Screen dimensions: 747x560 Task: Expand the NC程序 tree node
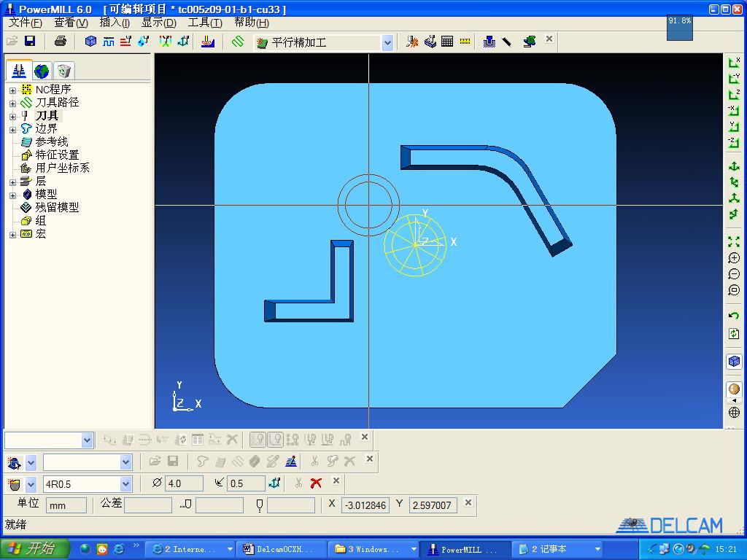coord(13,90)
